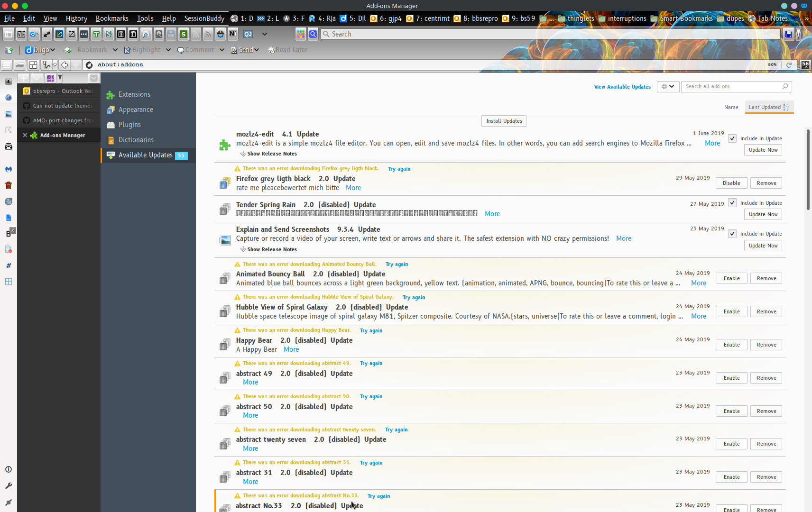Image resolution: width=812 pixels, height=512 pixels.
Task: Expand the gear settings dropdown above the add-ons list
Action: 667,86
